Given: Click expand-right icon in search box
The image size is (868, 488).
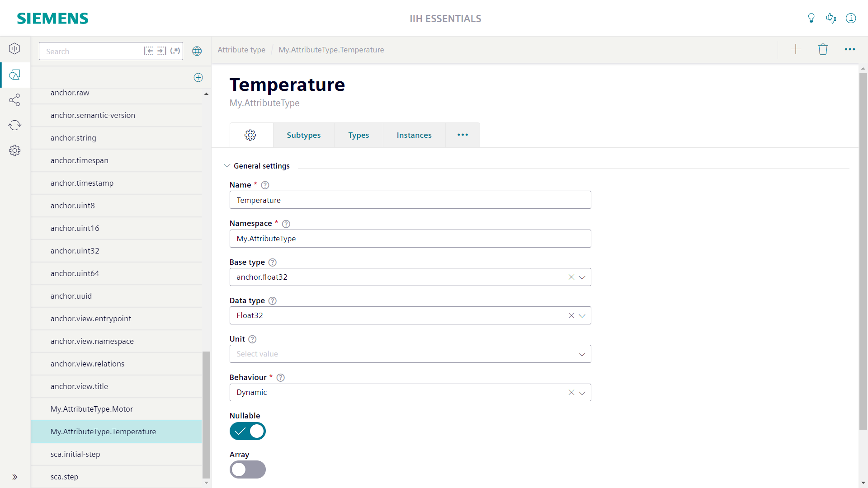Looking at the screenshot, I should 161,51.
